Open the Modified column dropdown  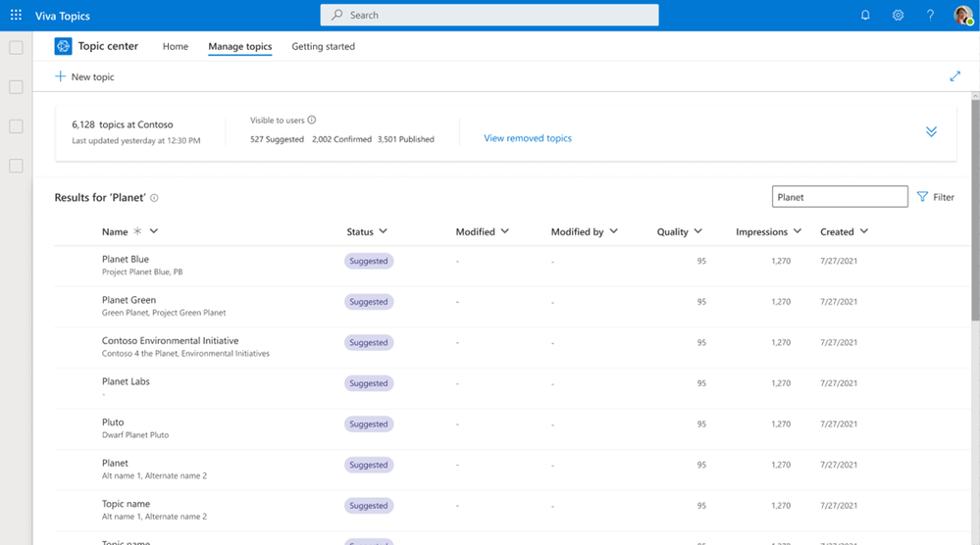(x=505, y=231)
